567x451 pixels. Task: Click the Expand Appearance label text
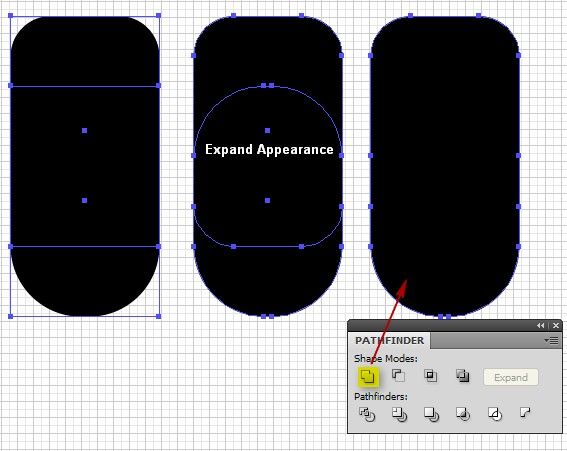(269, 149)
